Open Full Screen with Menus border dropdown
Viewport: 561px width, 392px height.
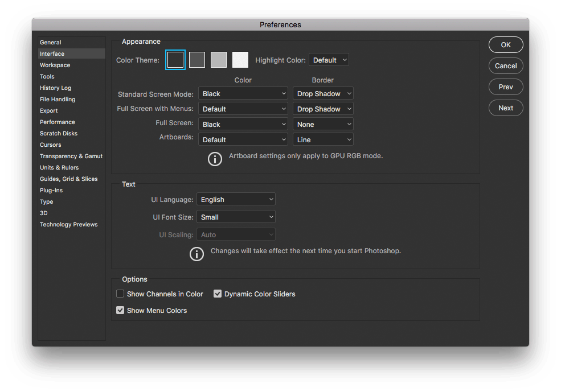[x=323, y=109]
